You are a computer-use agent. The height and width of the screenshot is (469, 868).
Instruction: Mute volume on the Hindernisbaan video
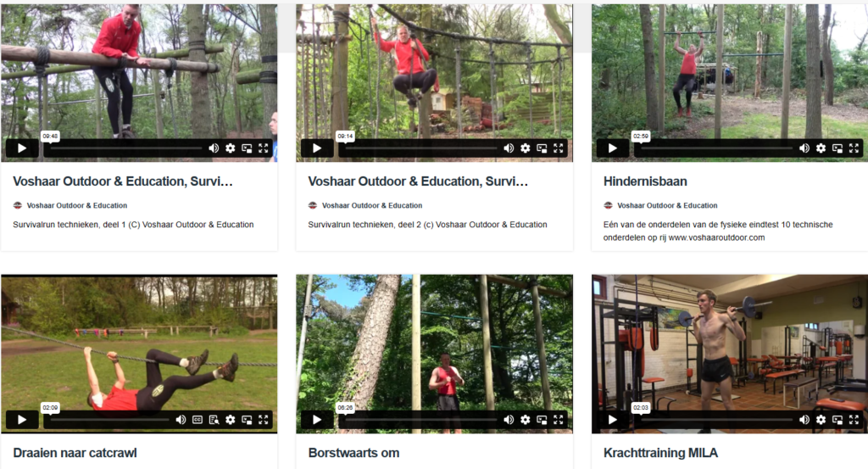804,148
